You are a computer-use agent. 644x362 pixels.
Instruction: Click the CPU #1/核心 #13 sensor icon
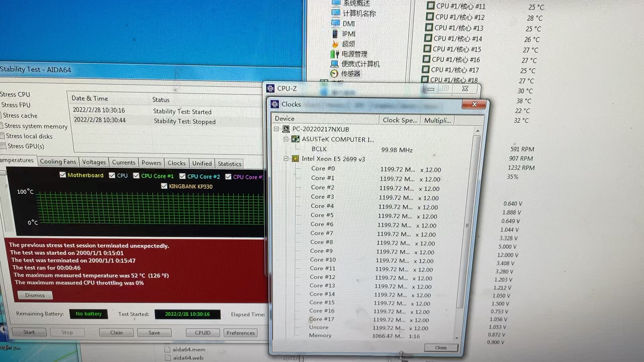429,27
